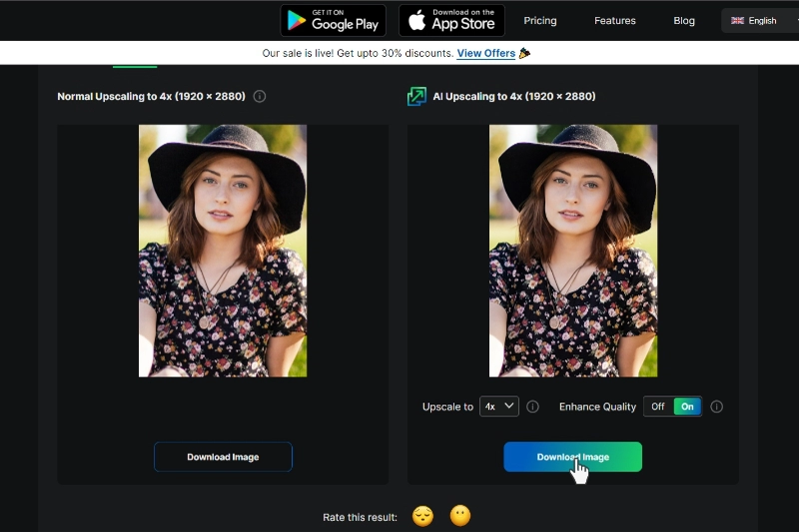
Task: Click the AI Upscaling expand-arrow icon
Action: pyautogui.click(x=416, y=96)
